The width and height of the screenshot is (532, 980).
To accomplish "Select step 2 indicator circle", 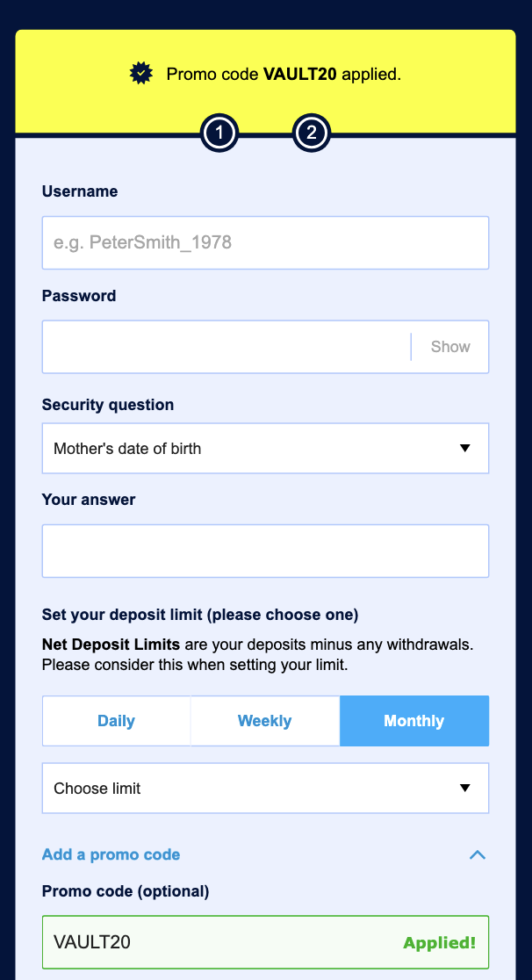I will click(312, 133).
